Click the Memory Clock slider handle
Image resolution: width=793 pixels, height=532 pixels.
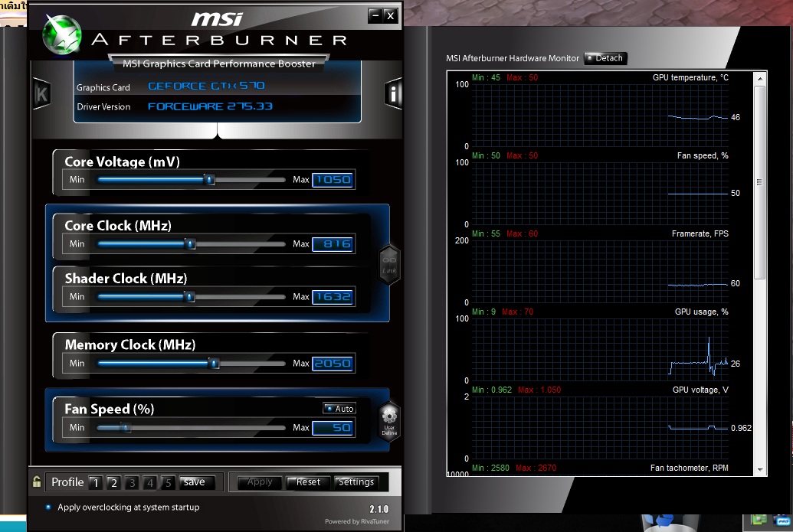pos(214,364)
